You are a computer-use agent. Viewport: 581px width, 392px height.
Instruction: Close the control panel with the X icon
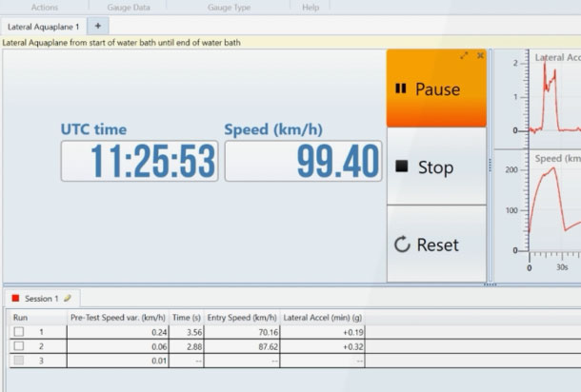click(480, 56)
